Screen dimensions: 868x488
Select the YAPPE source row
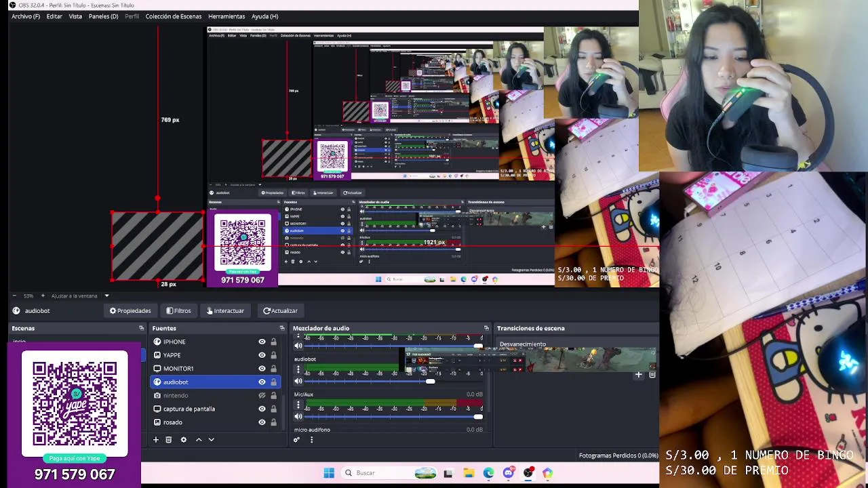click(214, 355)
